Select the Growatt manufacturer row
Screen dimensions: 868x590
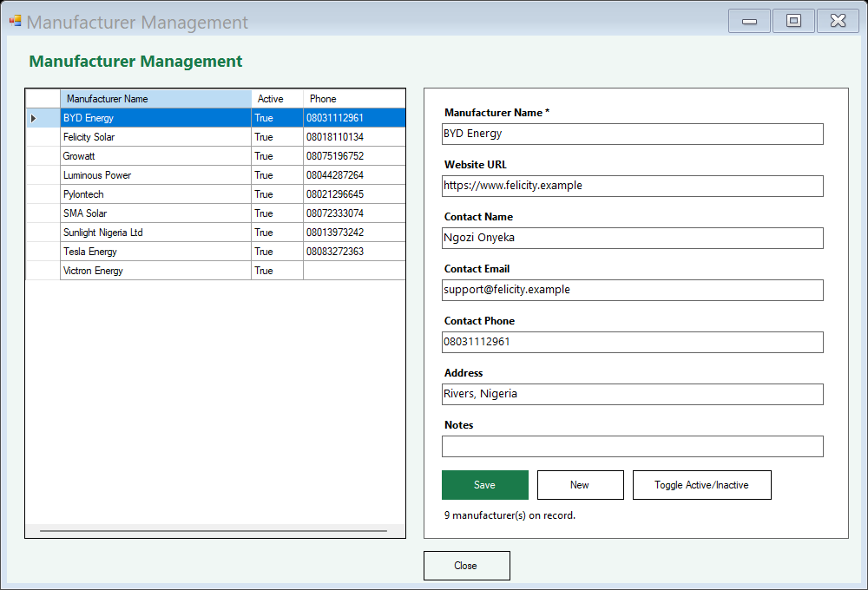(x=216, y=156)
